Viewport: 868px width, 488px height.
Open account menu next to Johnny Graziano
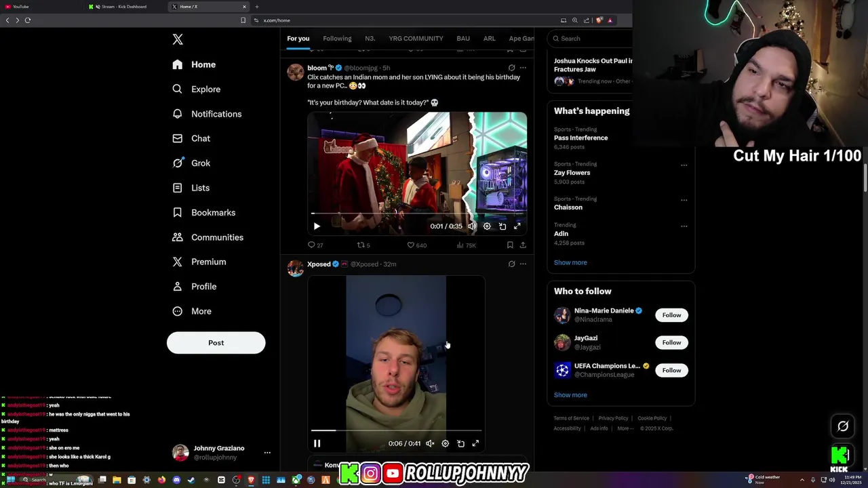coord(267,452)
